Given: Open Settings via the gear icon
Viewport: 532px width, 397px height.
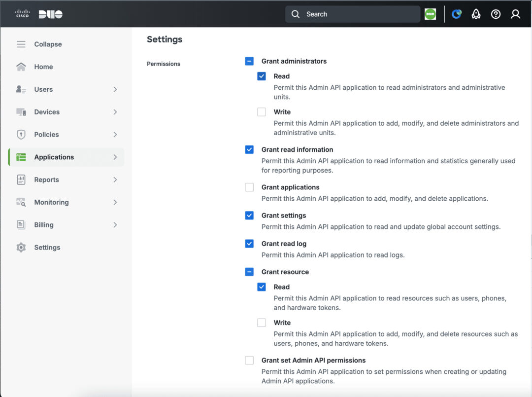Looking at the screenshot, I should (x=21, y=247).
